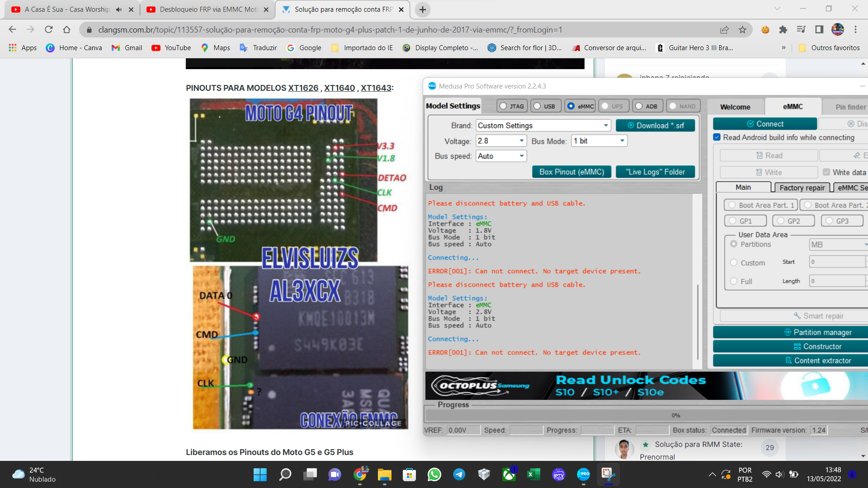Switch to the Pin finder tab

[x=845, y=107]
